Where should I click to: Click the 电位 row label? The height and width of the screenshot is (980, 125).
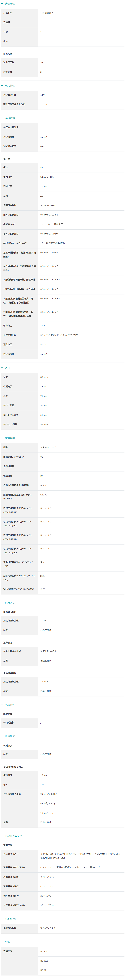coord(6,41)
